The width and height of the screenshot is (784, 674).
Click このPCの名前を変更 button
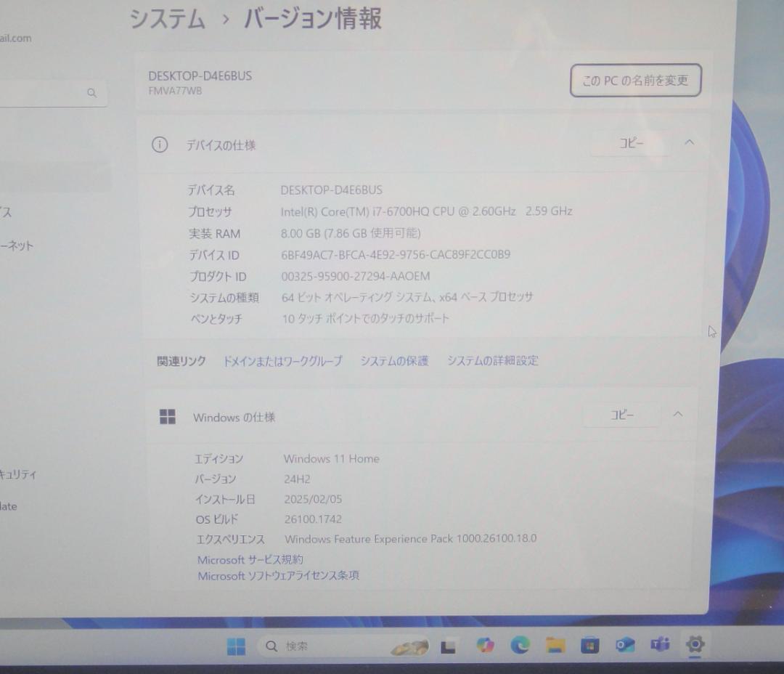(x=634, y=80)
